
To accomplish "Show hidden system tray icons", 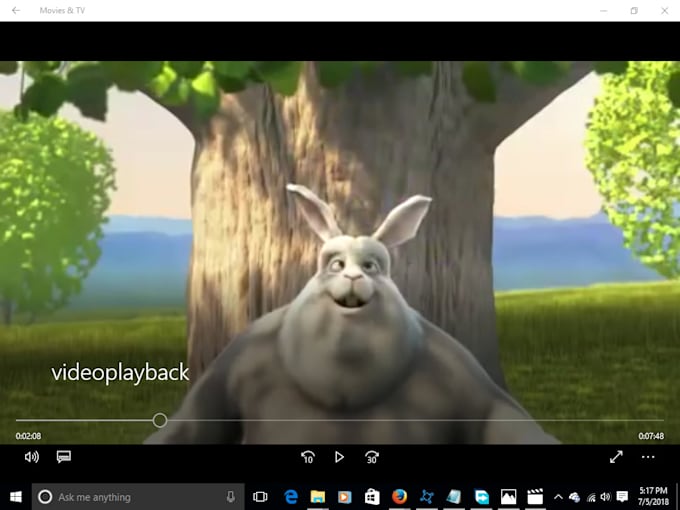I will (559, 497).
